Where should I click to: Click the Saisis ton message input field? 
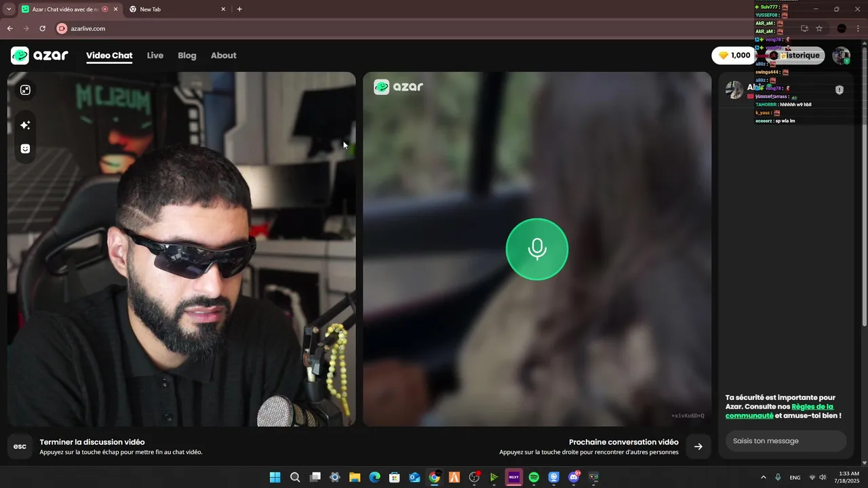pyautogui.click(x=786, y=441)
